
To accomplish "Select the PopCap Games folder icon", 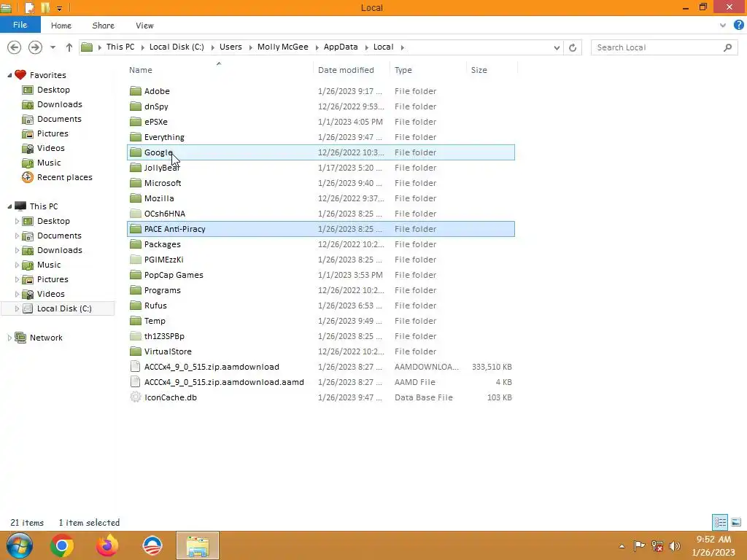I will coord(136,275).
